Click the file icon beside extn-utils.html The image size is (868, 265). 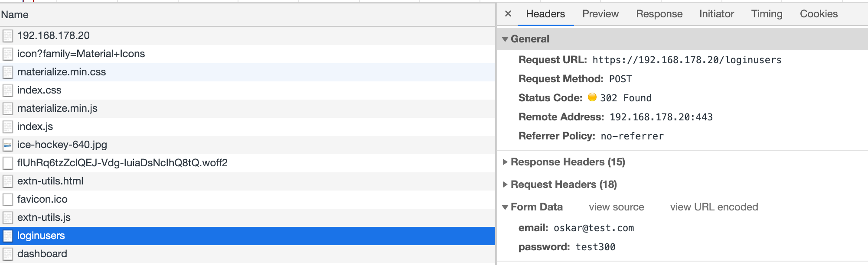pos(8,181)
